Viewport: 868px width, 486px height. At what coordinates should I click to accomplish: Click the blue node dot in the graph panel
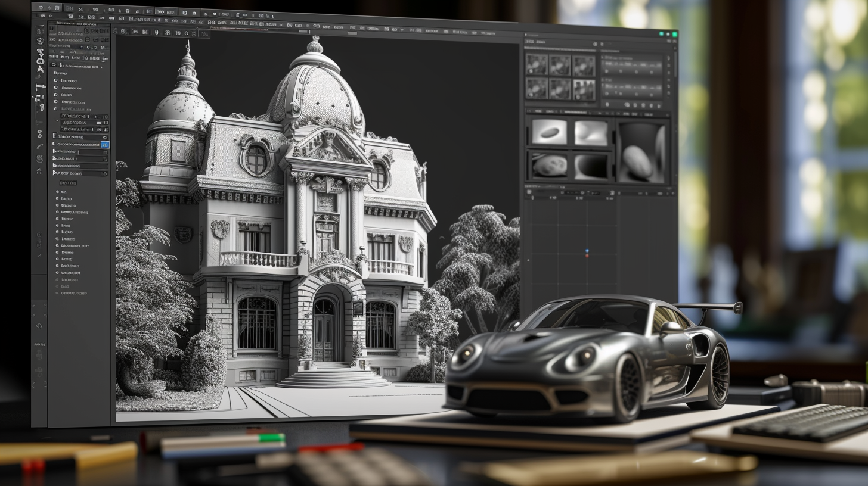587,251
